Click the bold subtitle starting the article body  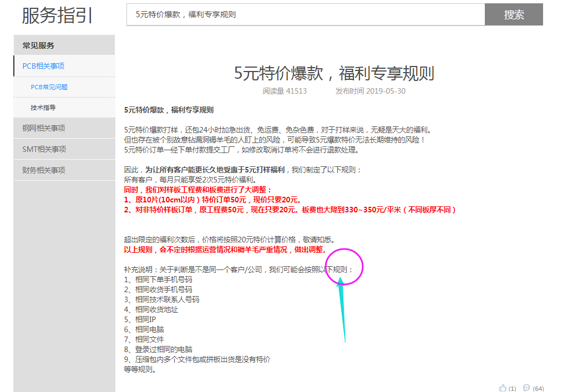169,110
